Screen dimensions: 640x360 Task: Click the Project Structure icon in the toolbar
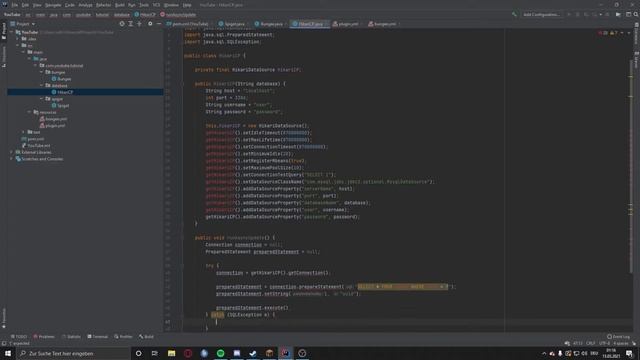click(x=628, y=14)
